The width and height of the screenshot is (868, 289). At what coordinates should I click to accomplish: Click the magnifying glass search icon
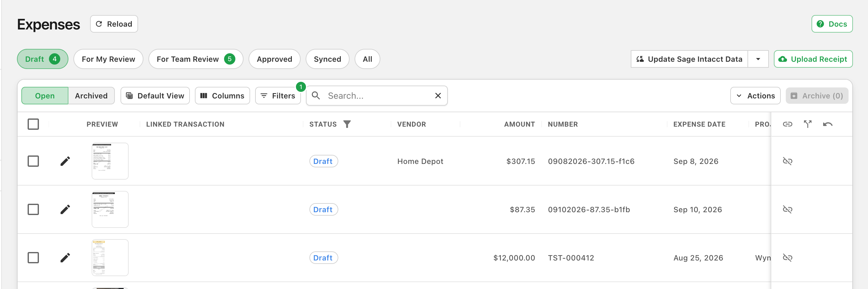pyautogui.click(x=316, y=96)
